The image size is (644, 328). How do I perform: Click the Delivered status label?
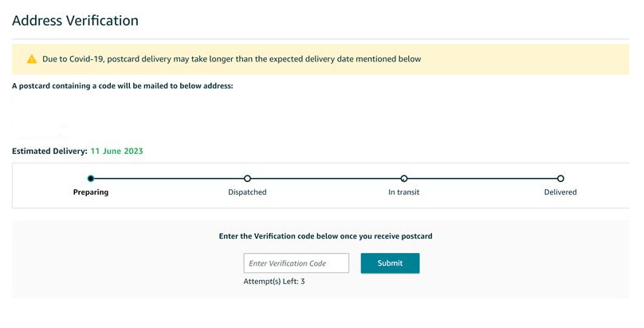pyautogui.click(x=560, y=192)
